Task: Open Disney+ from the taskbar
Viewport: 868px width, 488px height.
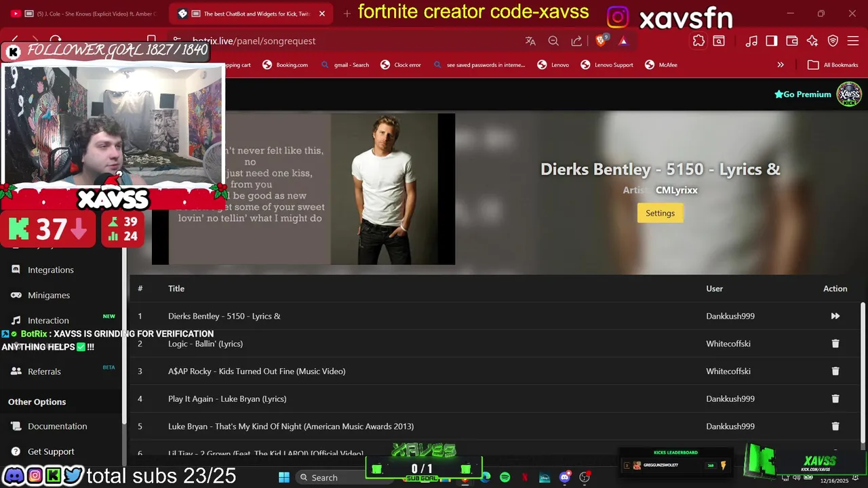Action: [545, 477]
